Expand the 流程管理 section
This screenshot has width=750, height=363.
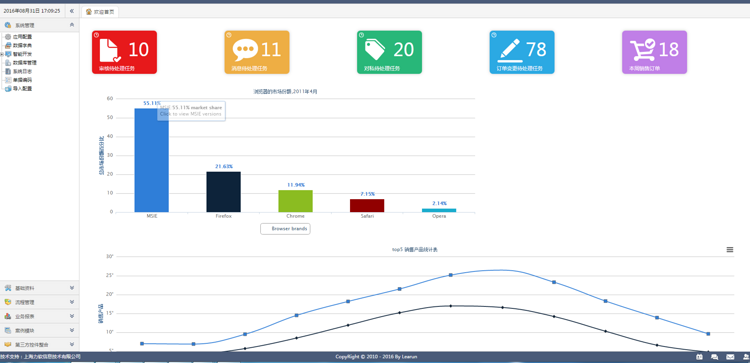(40, 302)
